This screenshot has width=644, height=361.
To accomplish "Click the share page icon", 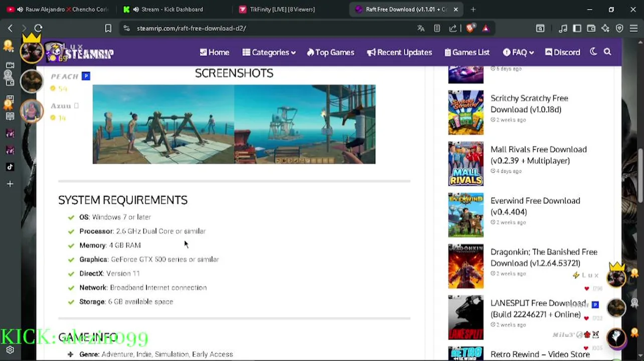I will [453, 29].
